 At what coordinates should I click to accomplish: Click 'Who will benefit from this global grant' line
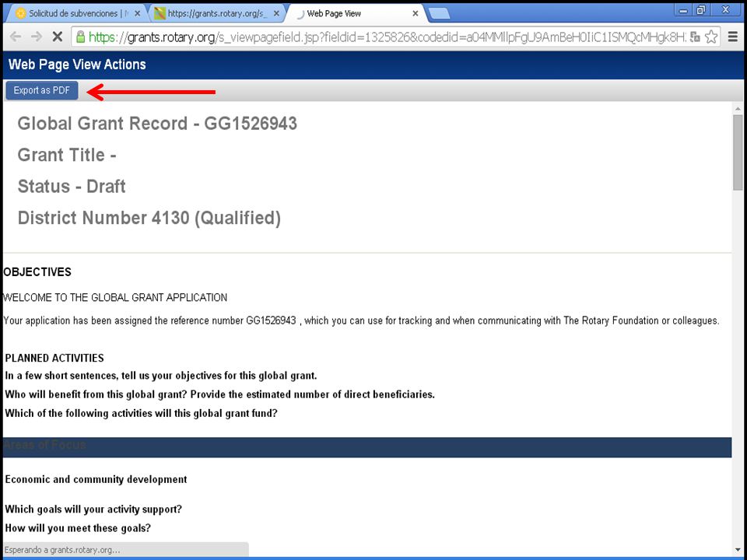[x=219, y=395]
